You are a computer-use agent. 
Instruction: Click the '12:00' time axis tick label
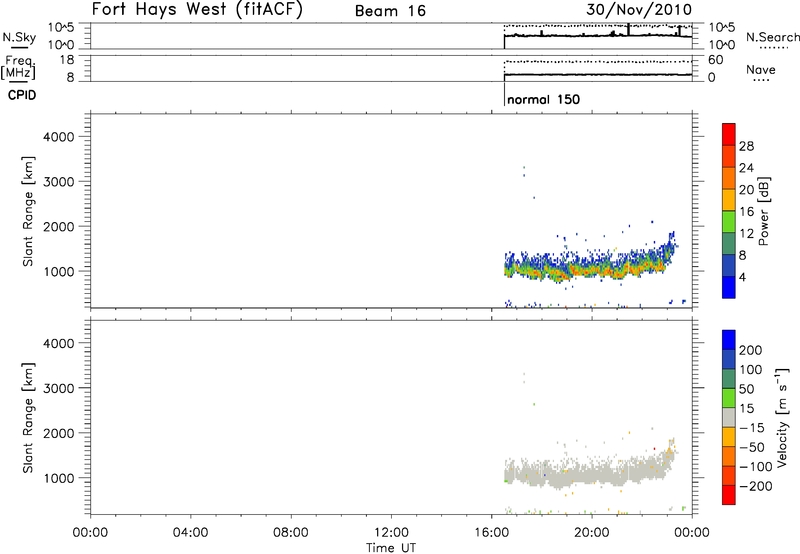391,533
